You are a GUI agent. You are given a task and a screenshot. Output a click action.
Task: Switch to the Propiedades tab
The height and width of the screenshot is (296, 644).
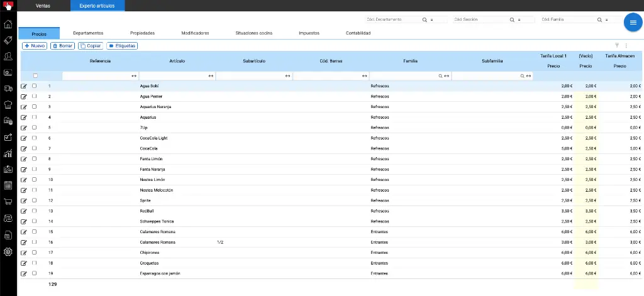click(x=142, y=33)
